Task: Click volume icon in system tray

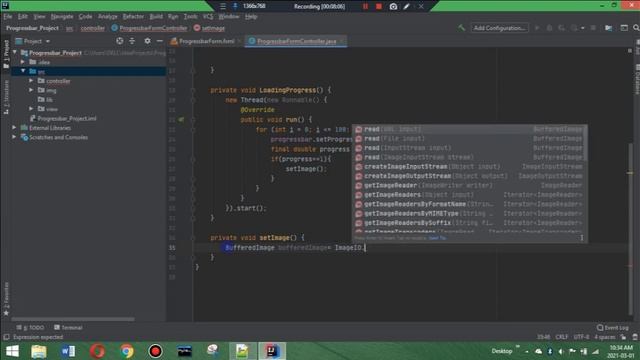Action: tap(561, 351)
